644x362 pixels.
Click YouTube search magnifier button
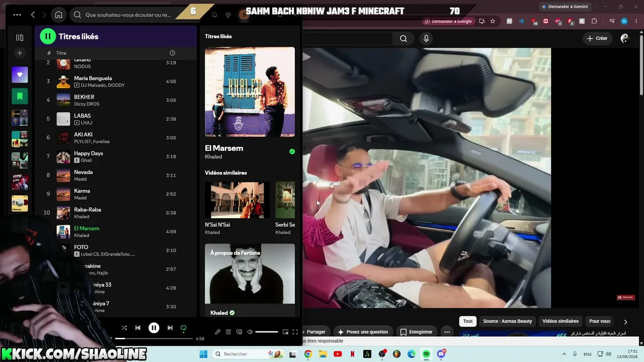point(404,39)
